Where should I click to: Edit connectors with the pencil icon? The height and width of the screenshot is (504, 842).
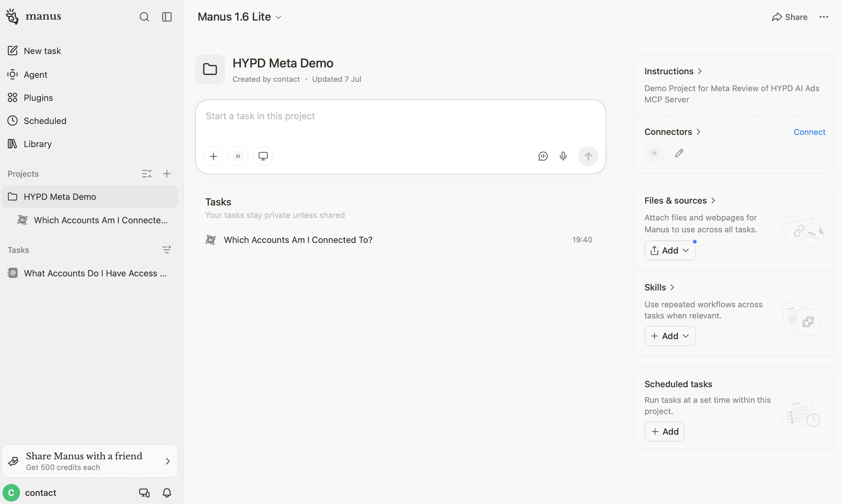click(679, 153)
